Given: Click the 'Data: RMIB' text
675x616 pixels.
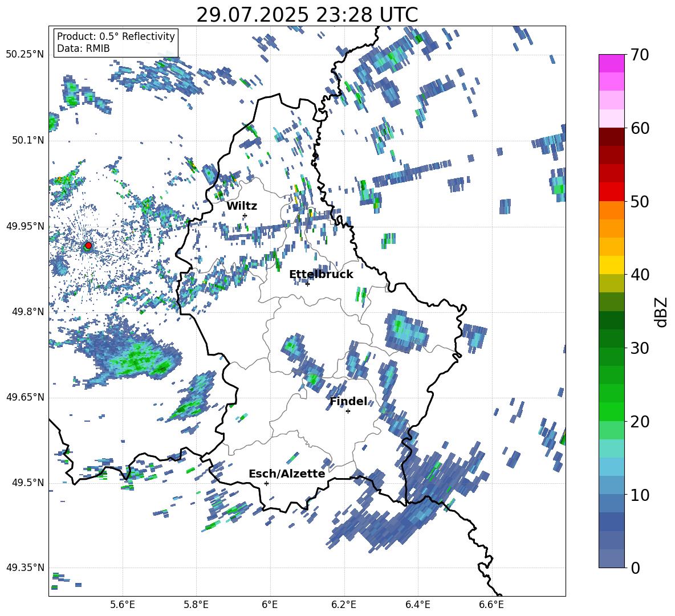Looking at the screenshot, I should click(x=83, y=48).
